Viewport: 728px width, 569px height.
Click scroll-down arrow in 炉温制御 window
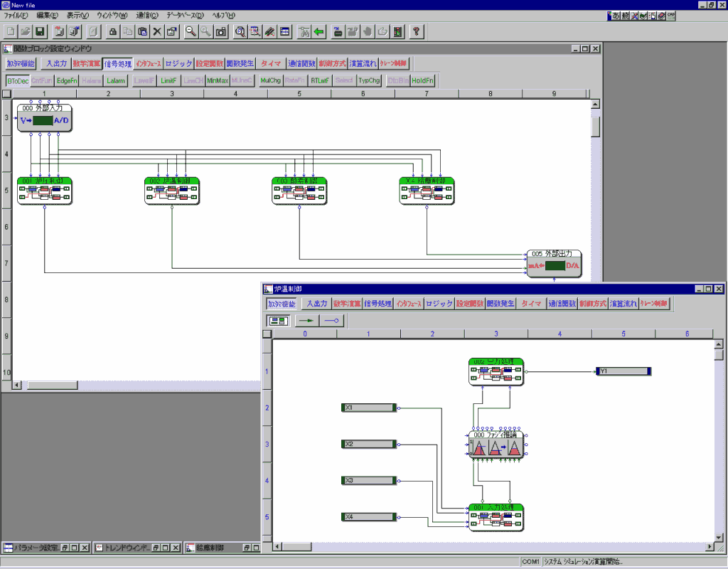pyautogui.click(x=718, y=538)
